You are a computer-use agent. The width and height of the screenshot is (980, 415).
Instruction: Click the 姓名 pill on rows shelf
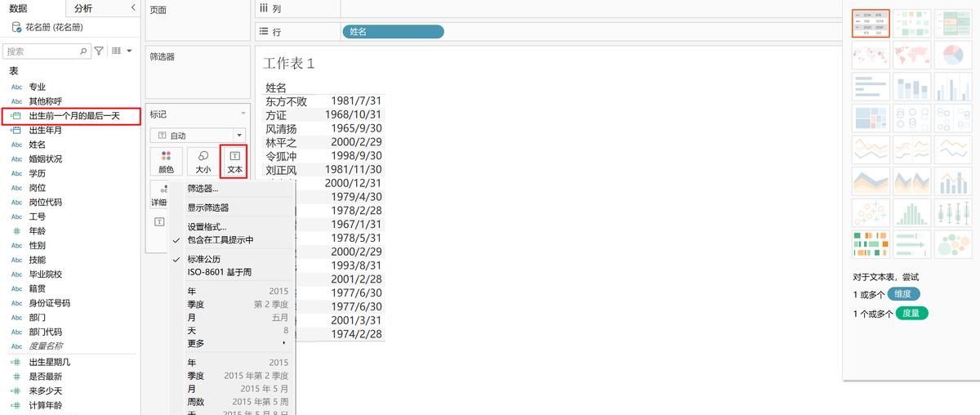[393, 31]
